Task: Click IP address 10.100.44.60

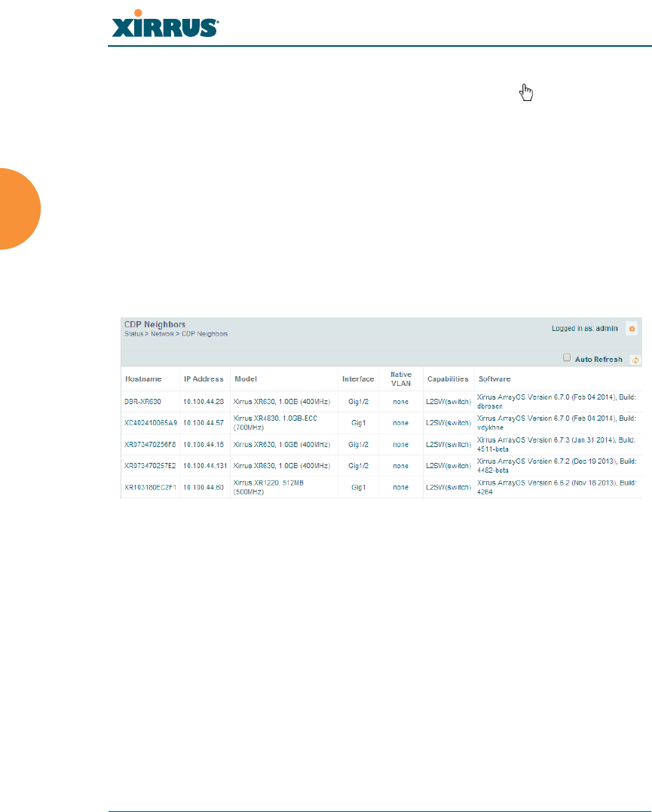Action: tap(204, 488)
